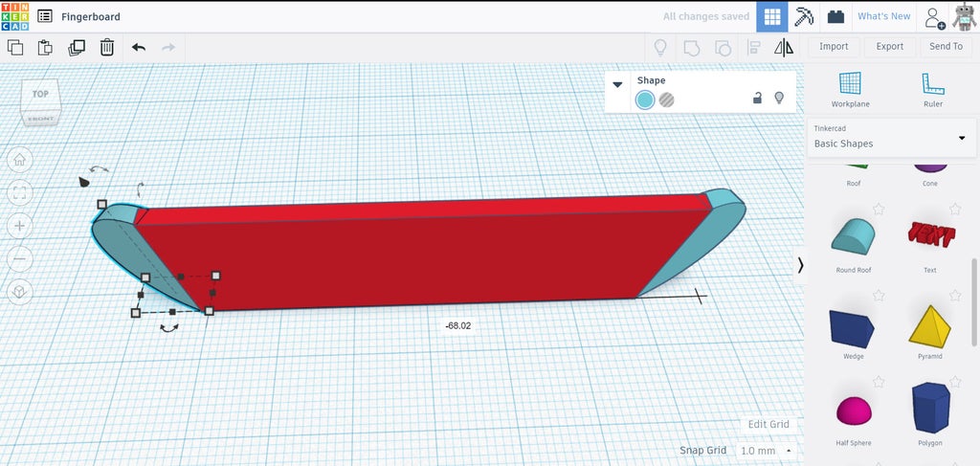This screenshot has height=466, width=980.
Task: Click the All changes saved status
Action: pos(706,17)
